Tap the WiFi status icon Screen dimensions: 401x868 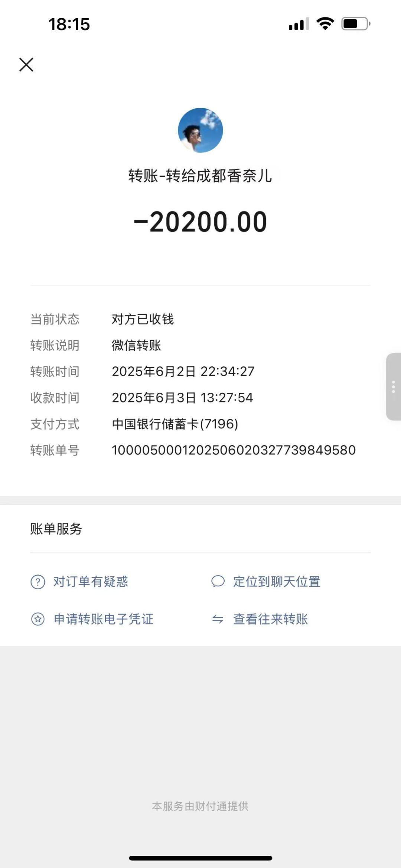point(325,24)
